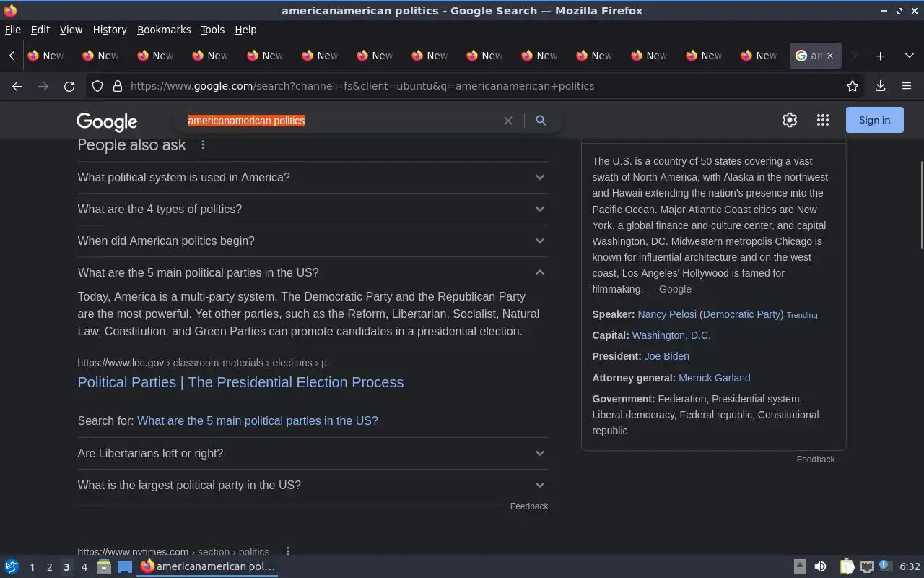Expand 'What political system is used in America?'
924x578 pixels.
tap(313, 177)
